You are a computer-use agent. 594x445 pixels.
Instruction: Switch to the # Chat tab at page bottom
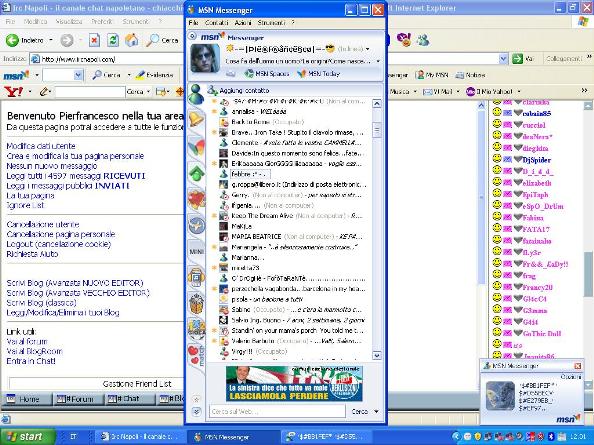pos(128,399)
